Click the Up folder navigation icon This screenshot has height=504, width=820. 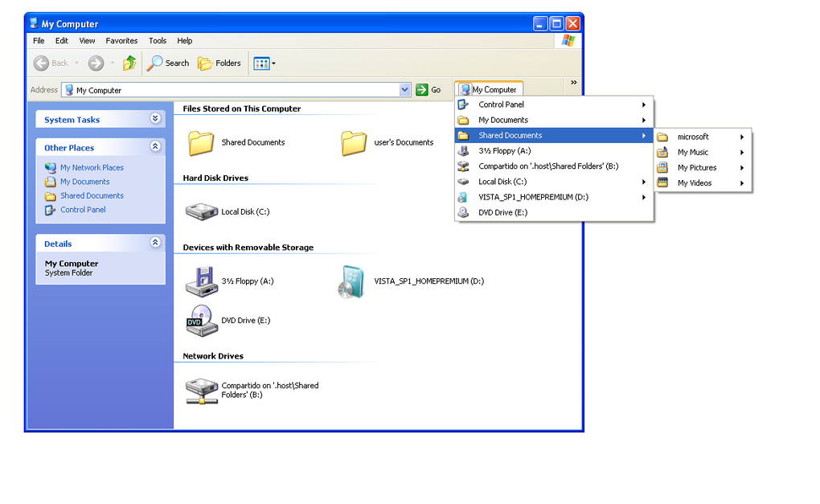tap(129, 63)
